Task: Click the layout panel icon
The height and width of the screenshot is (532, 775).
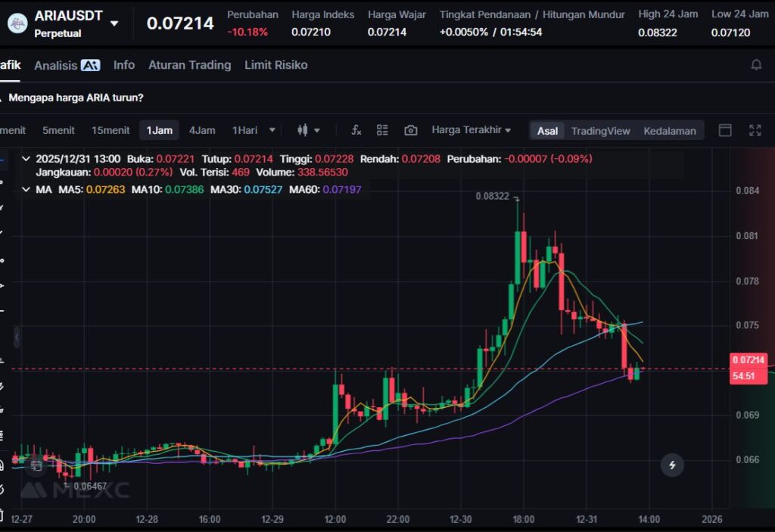Action: tap(725, 130)
